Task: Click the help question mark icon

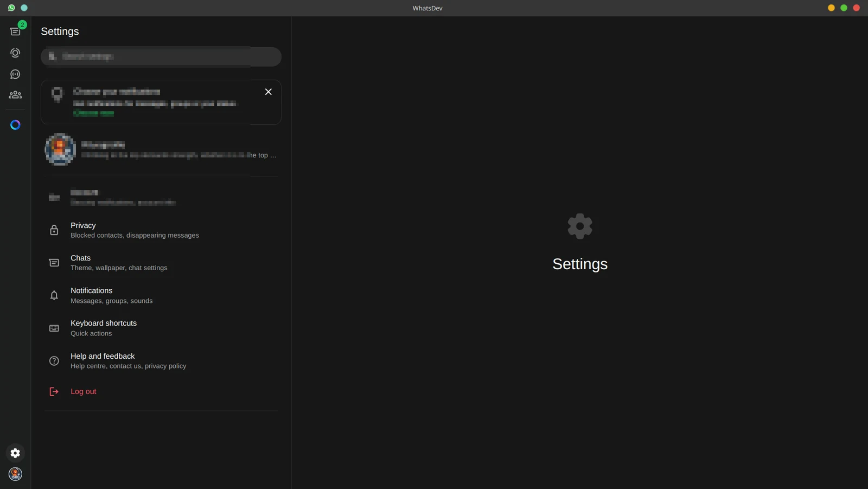Action: click(x=54, y=361)
